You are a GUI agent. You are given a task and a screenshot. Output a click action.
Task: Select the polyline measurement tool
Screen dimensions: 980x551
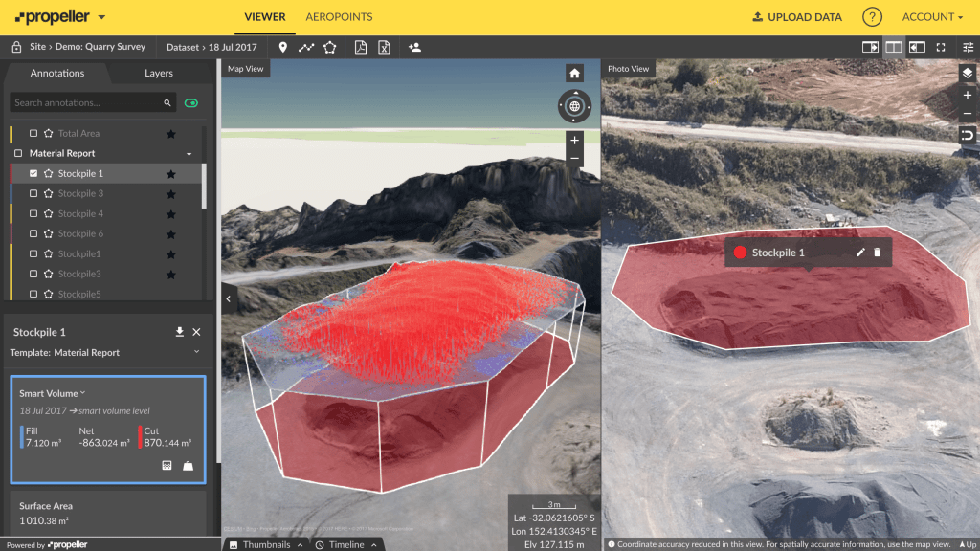305,47
